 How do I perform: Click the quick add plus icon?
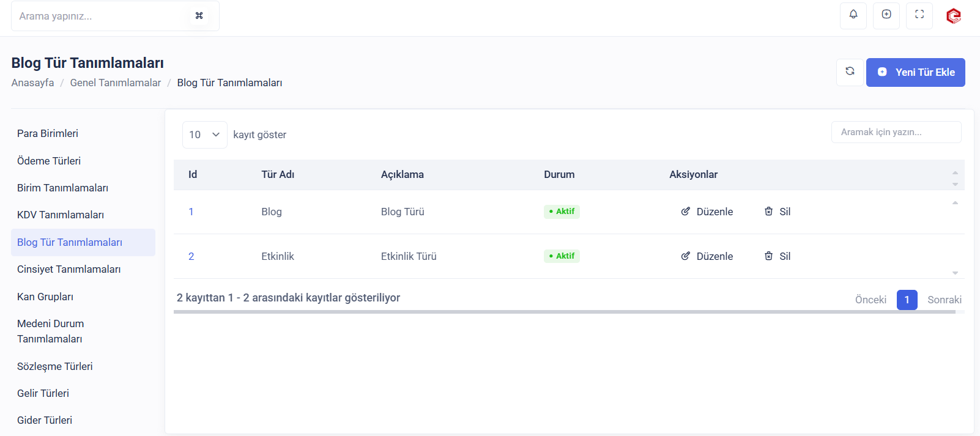click(886, 15)
